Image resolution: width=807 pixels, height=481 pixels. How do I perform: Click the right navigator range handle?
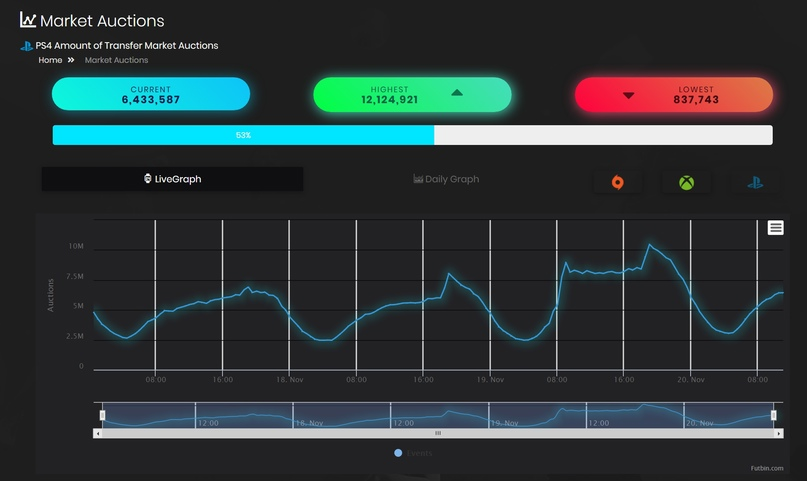pyautogui.click(x=774, y=415)
